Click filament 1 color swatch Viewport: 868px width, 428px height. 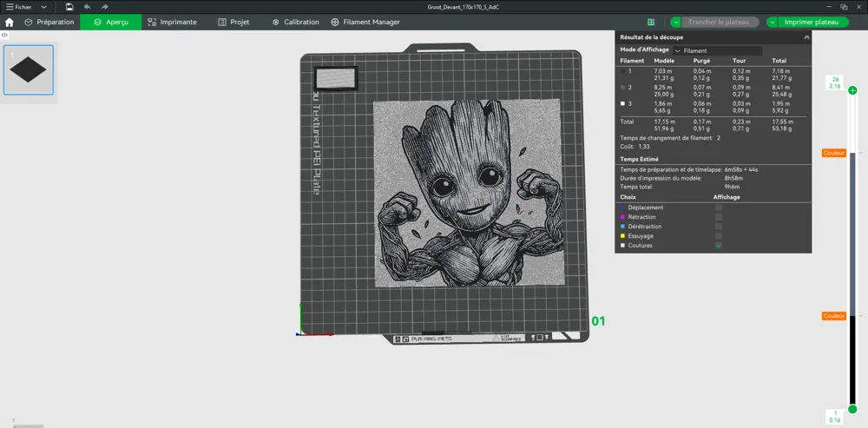[x=622, y=71]
